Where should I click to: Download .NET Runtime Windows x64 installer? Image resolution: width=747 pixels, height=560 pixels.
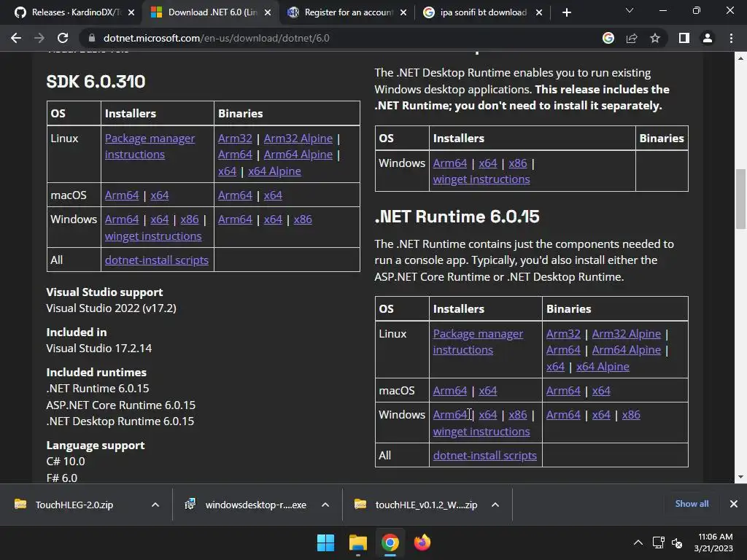[488, 415]
